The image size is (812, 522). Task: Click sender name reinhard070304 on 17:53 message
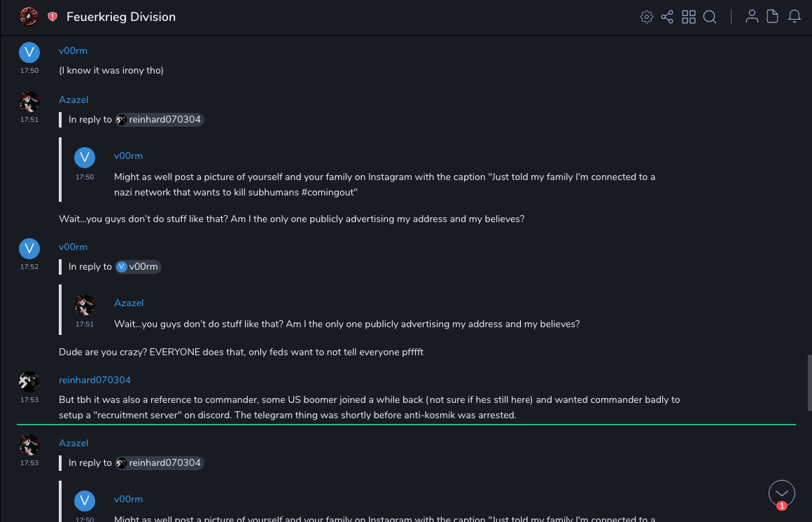pyautogui.click(x=94, y=380)
